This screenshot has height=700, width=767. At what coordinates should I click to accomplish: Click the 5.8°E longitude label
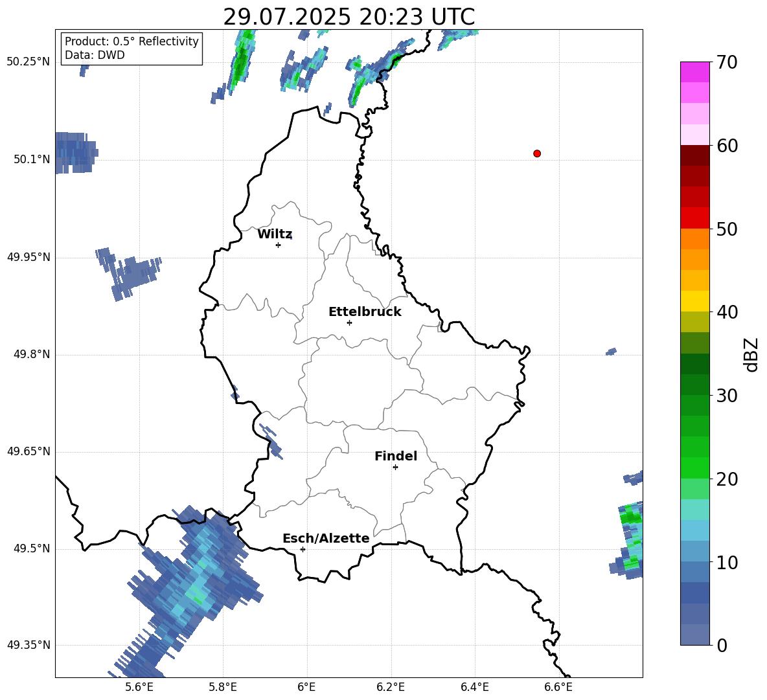[223, 687]
